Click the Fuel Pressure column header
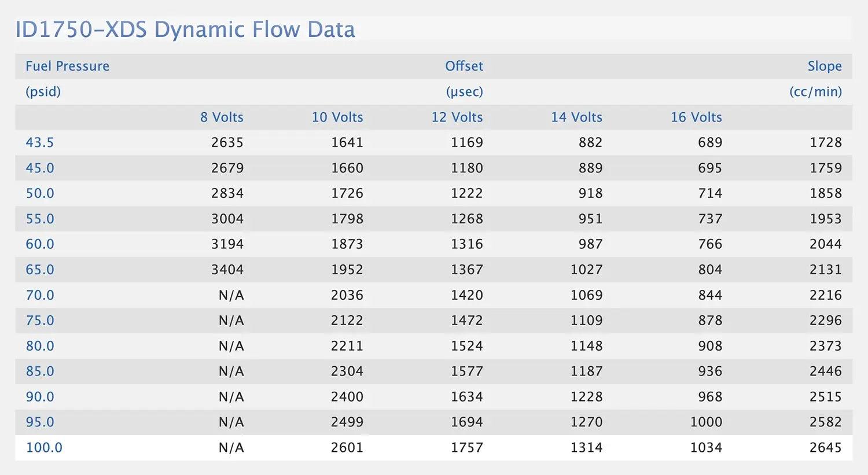Viewport: 868px width, 475px height. 67,66
